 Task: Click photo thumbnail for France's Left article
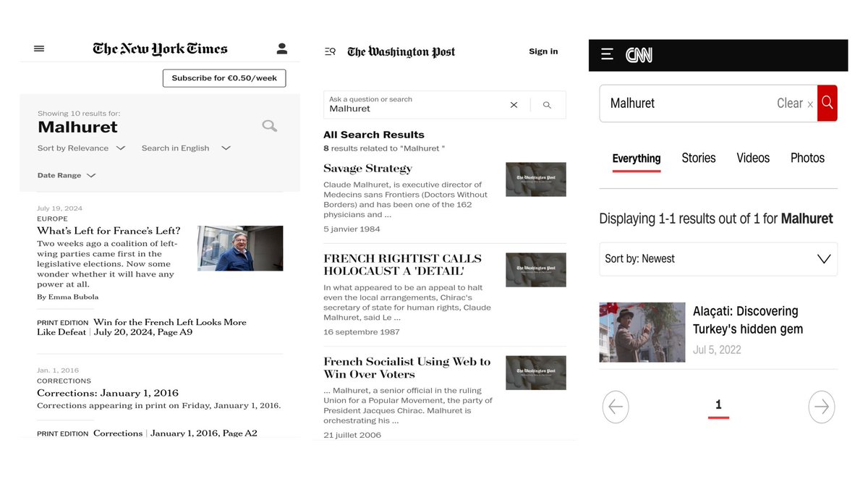[240, 248]
